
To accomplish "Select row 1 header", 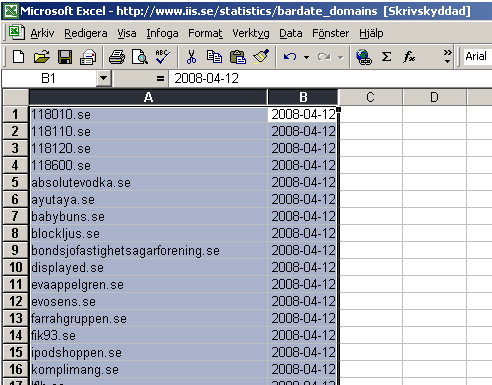I will tap(15, 114).
